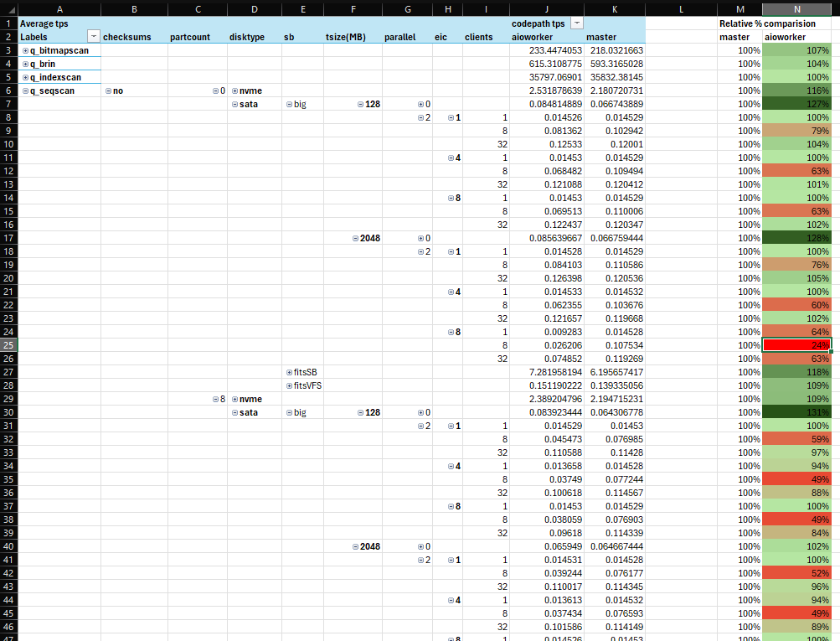Expand the nvme disktype in row 6
This screenshot has height=641, width=840.
235,91
